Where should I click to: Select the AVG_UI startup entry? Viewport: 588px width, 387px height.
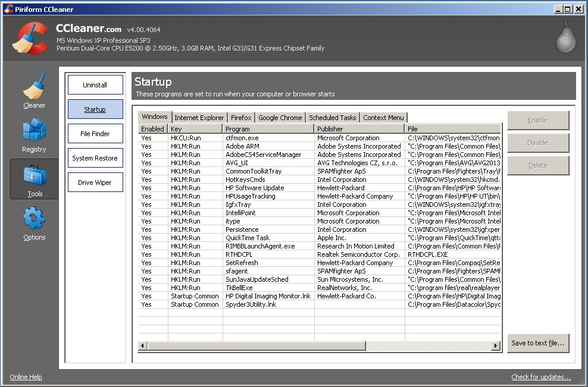coord(320,163)
